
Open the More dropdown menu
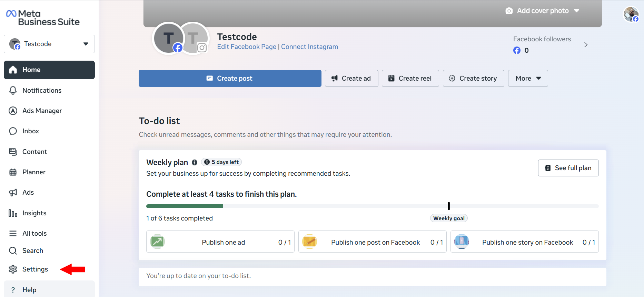(x=528, y=78)
